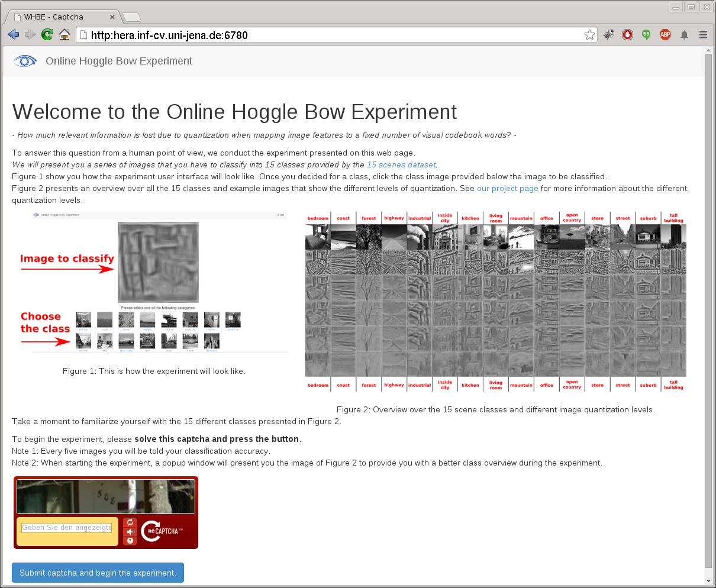This screenshot has width=716, height=588.
Task: Open the Adblock Plus extension icon
Action: pos(665,35)
